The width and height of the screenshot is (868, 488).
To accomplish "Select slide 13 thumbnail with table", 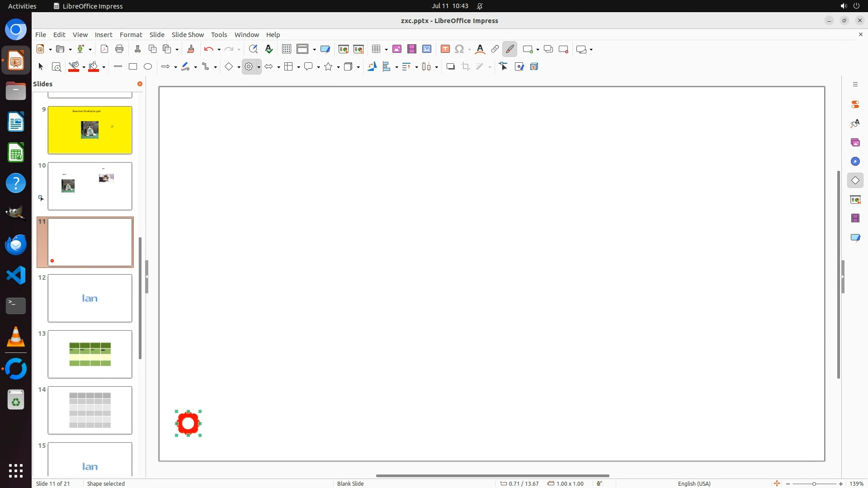I will point(90,354).
